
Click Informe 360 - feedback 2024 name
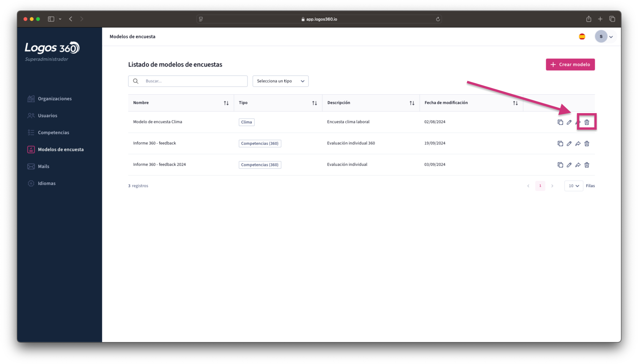(159, 165)
